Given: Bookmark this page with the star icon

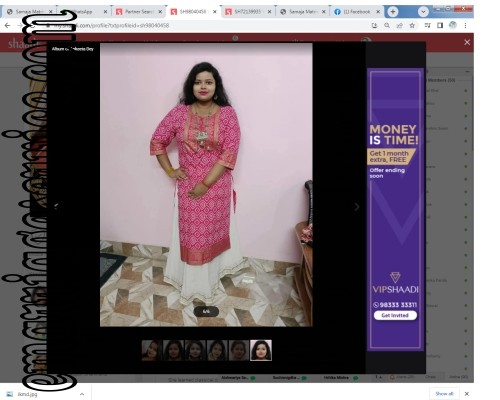Looking at the screenshot, I should [412, 26].
